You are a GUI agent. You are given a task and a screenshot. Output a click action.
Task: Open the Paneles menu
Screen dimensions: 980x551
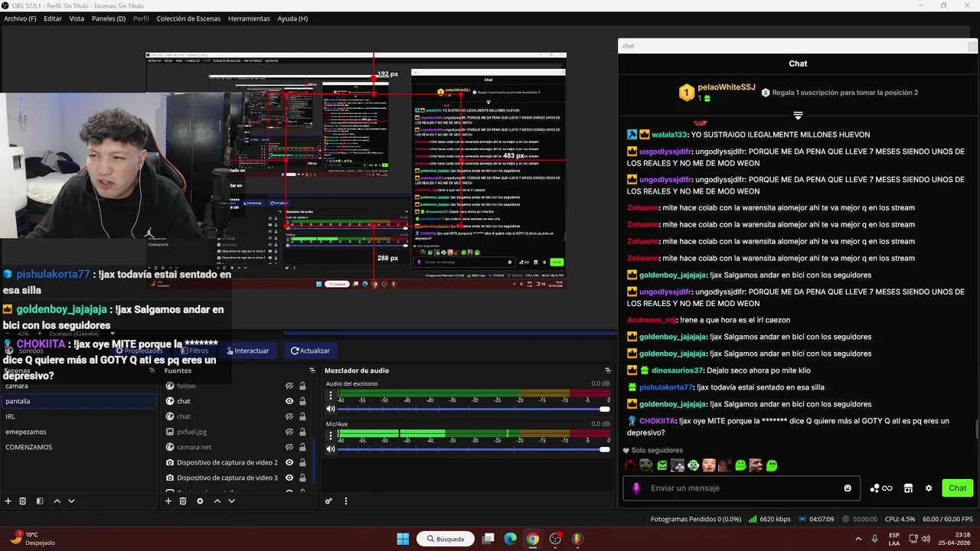[109, 18]
